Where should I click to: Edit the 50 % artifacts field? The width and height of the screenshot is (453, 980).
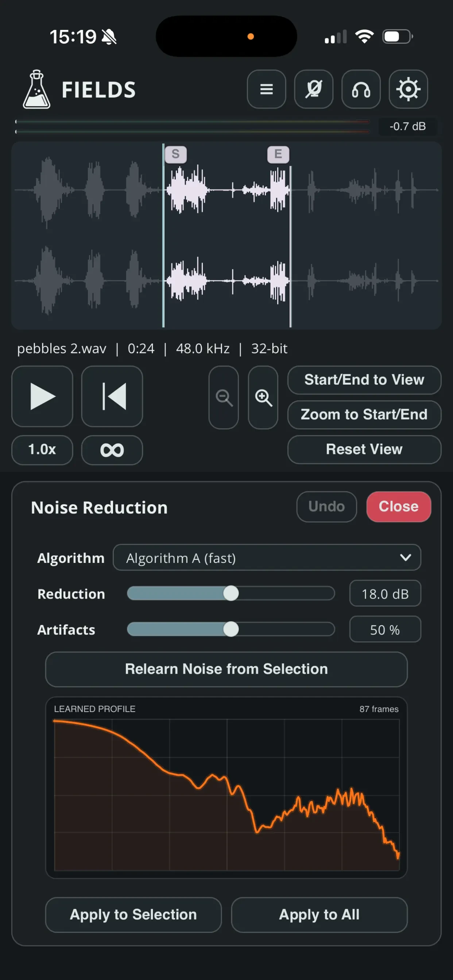click(385, 629)
